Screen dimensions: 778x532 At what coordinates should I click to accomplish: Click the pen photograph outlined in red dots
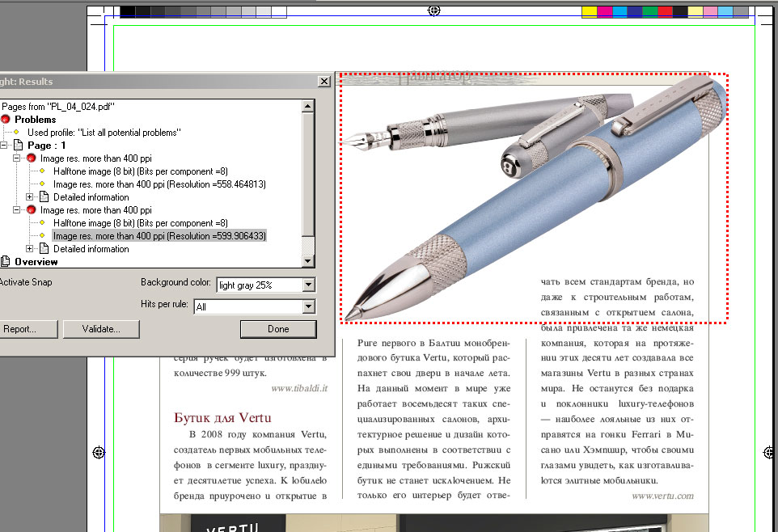point(534,199)
